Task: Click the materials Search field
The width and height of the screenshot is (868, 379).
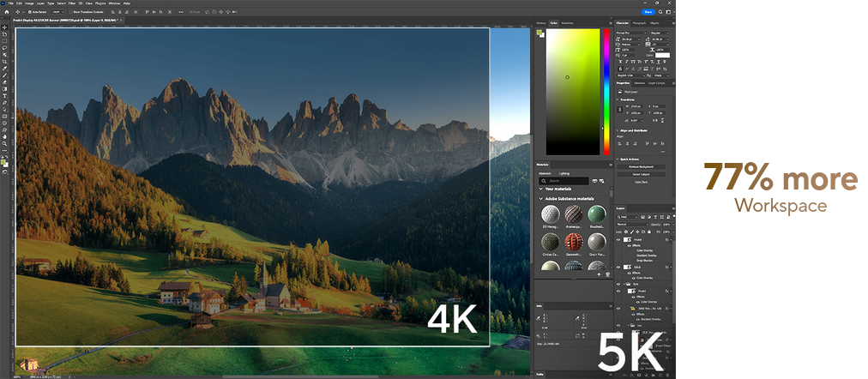Action: [564, 181]
